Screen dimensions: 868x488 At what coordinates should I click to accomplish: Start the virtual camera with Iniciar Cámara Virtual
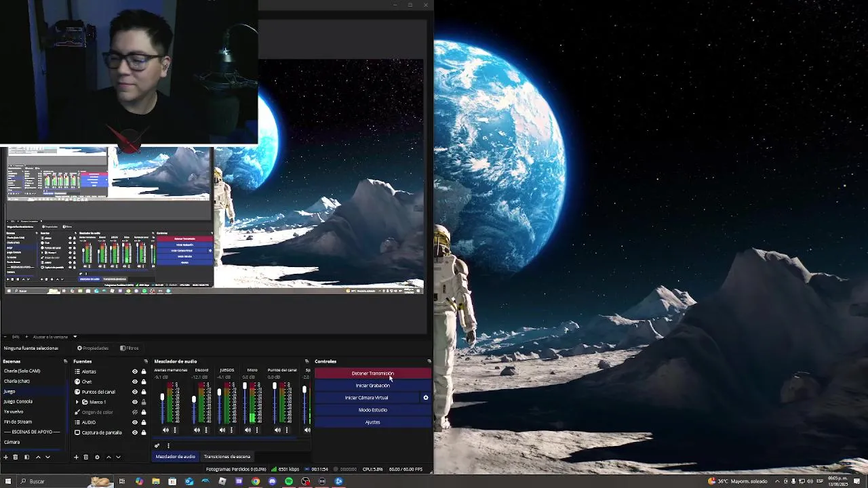tap(366, 398)
